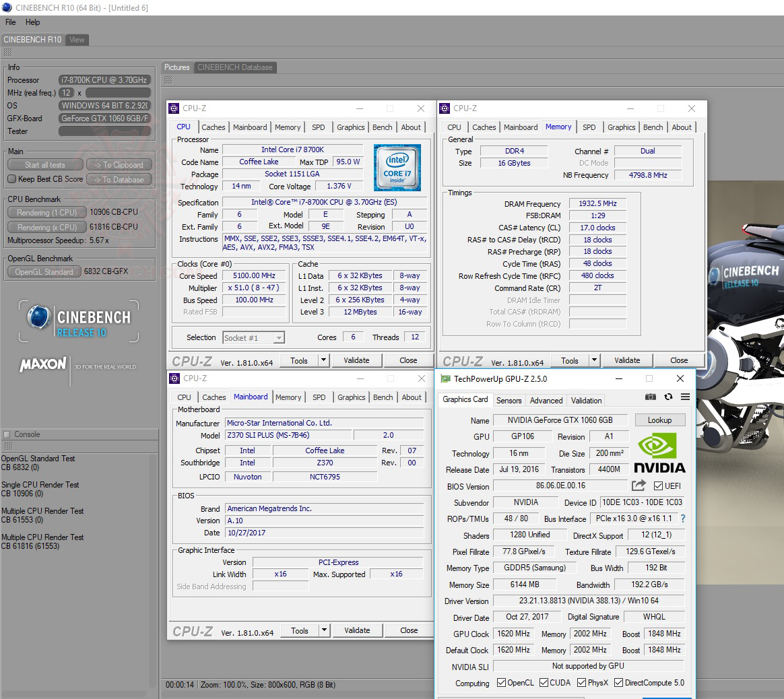Switch to the Sensors tab in GPU-Z
This screenshot has height=699, width=784.
tap(509, 400)
